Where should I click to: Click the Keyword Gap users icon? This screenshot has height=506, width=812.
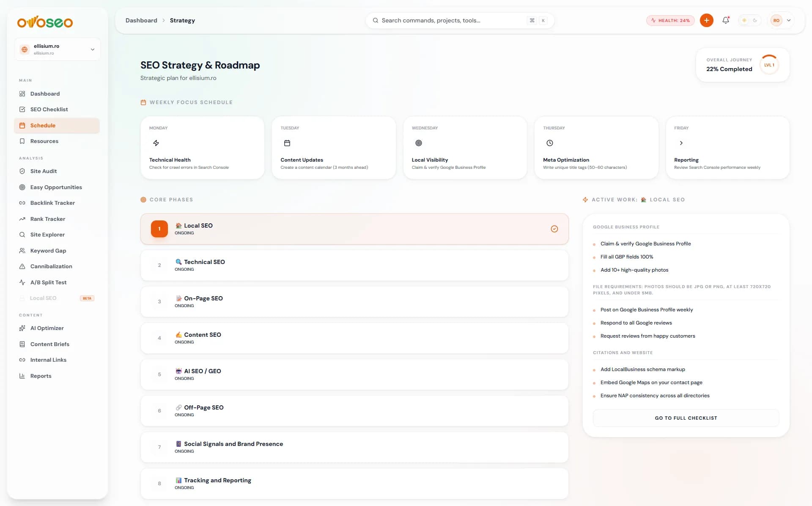(x=22, y=250)
